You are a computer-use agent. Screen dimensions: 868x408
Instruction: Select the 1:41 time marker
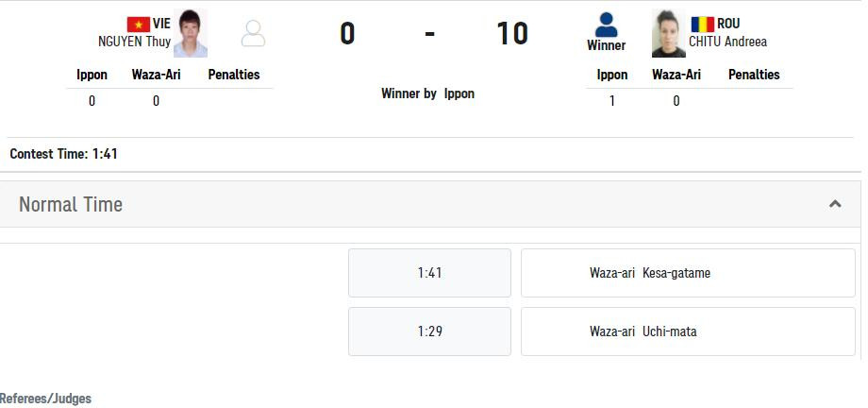click(x=429, y=273)
